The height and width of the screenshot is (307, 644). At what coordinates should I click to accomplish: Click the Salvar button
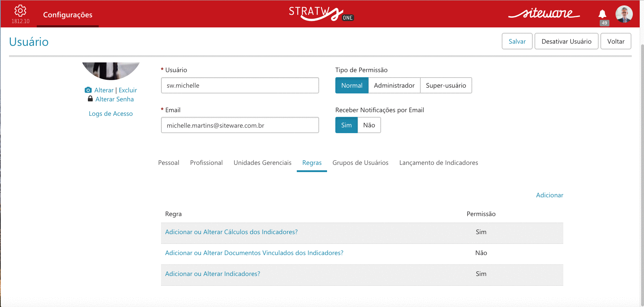517,41
